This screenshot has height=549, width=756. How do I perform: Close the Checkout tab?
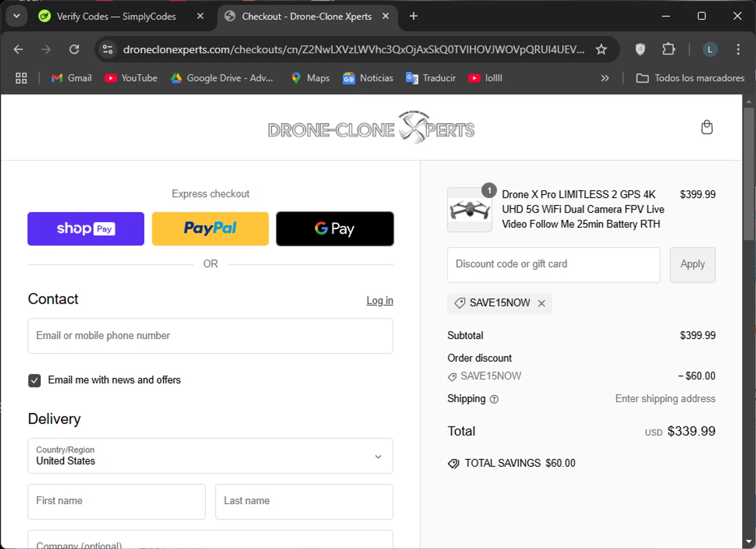tap(386, 16)
